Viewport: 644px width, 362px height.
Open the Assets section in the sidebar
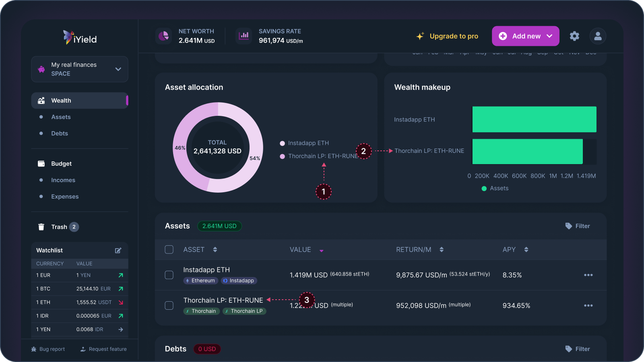[x=61, y=117]
